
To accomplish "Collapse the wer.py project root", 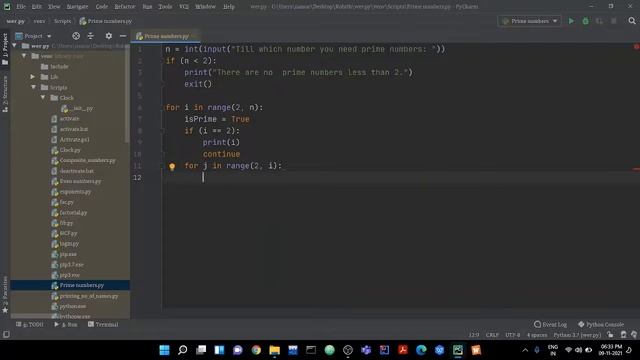I will 15,46.
